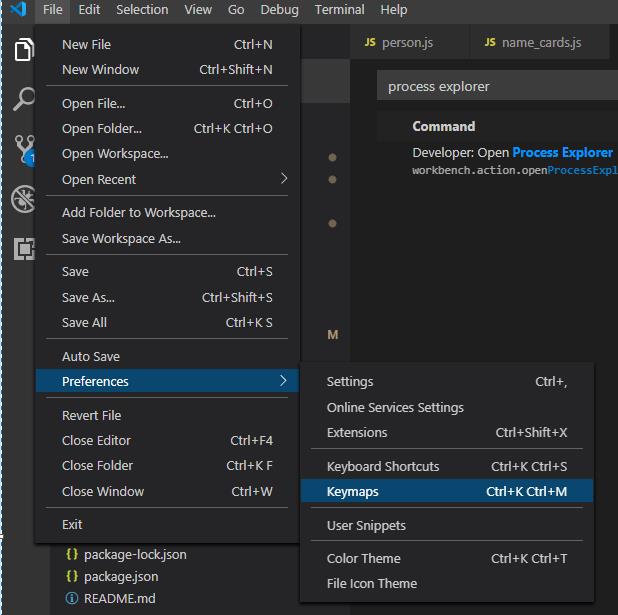Click Save in the File menu

tap(167, 272)
